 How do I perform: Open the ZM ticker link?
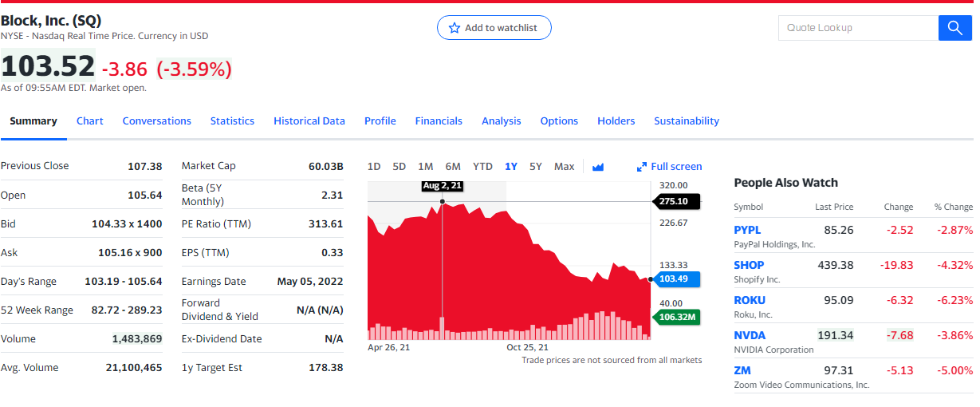point(742,370)
